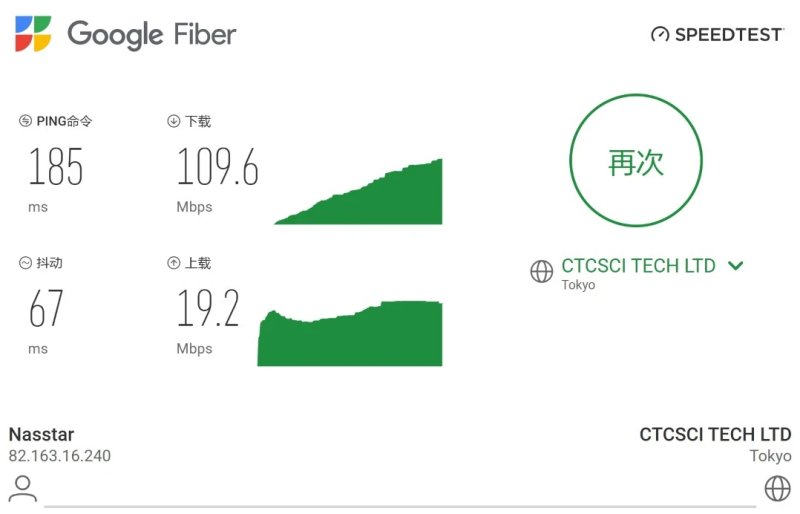The width and height of the screenshot is (800, 514).
Task: Click the SPEEDTEST brand link
Action: pyautogui.click(x=728, y=35)
